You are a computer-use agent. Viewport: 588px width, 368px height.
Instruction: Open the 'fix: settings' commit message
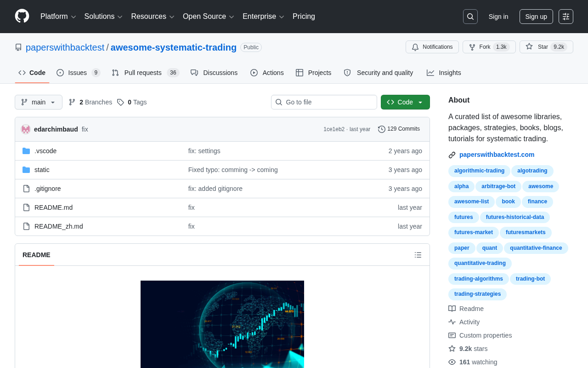click(204, 151)
